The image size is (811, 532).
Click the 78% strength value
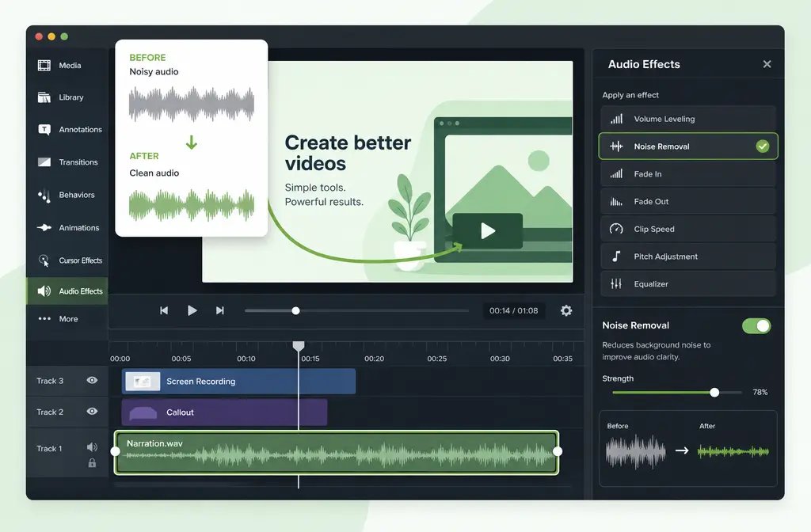pyautogui.click(x=760, y=393)
